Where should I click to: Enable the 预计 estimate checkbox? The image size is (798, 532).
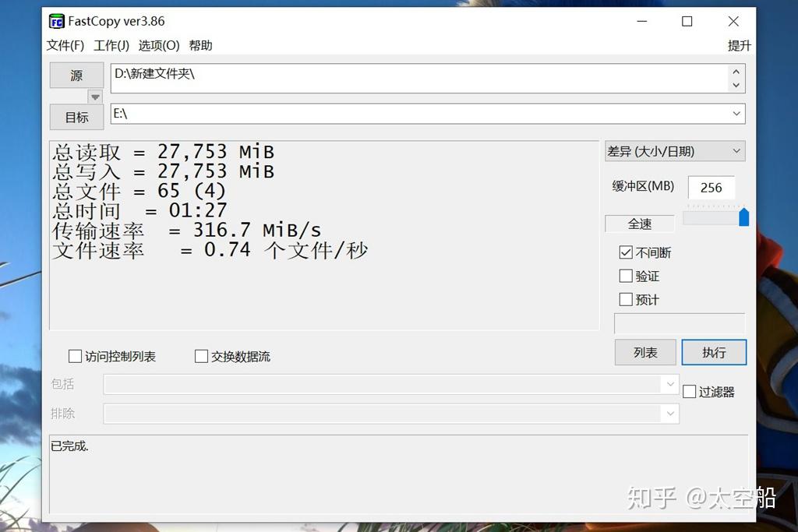point(626,298)
